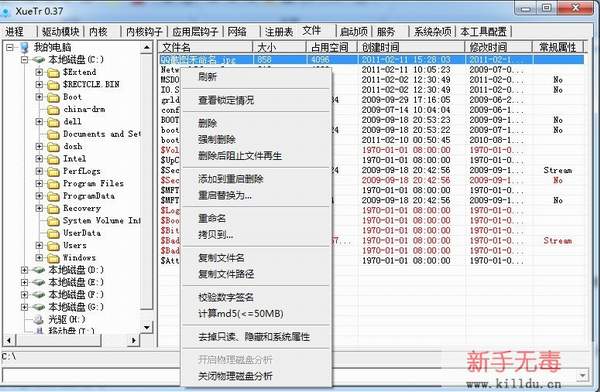This screenshot has width=600, height=392.
Task: Expand the 本地磁盘 (G:) node
Action: click(x=24, y=307)
